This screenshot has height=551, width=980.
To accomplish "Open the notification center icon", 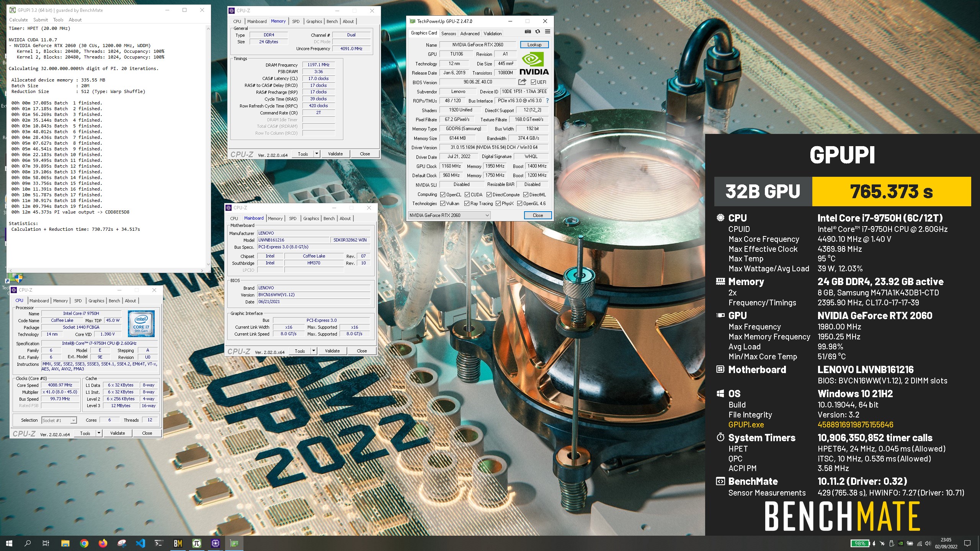I will click(x=967, y=543).
